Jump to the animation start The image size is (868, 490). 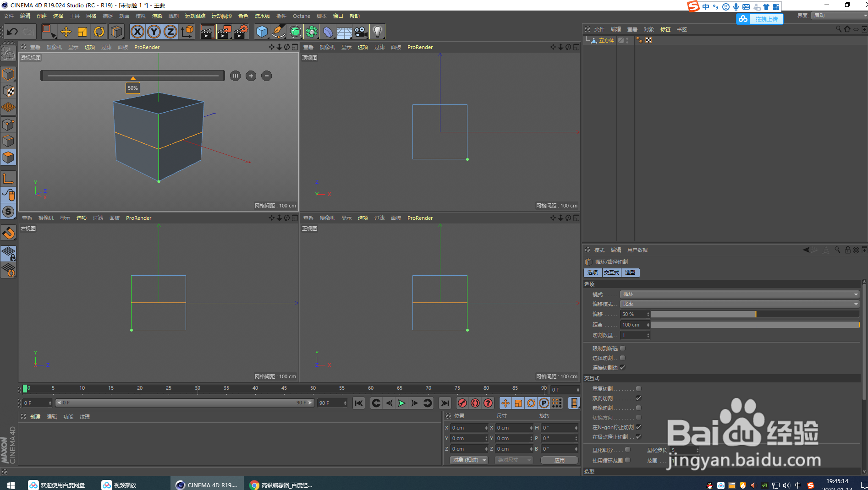coord(359,403)
